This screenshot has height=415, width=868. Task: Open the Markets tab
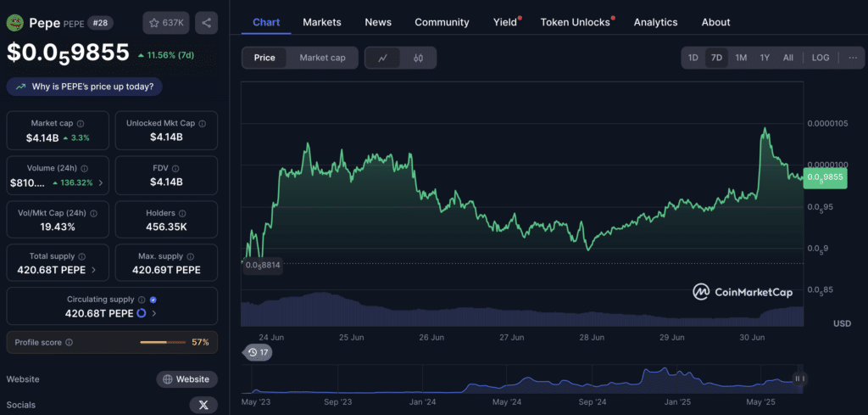pos(322,22)
